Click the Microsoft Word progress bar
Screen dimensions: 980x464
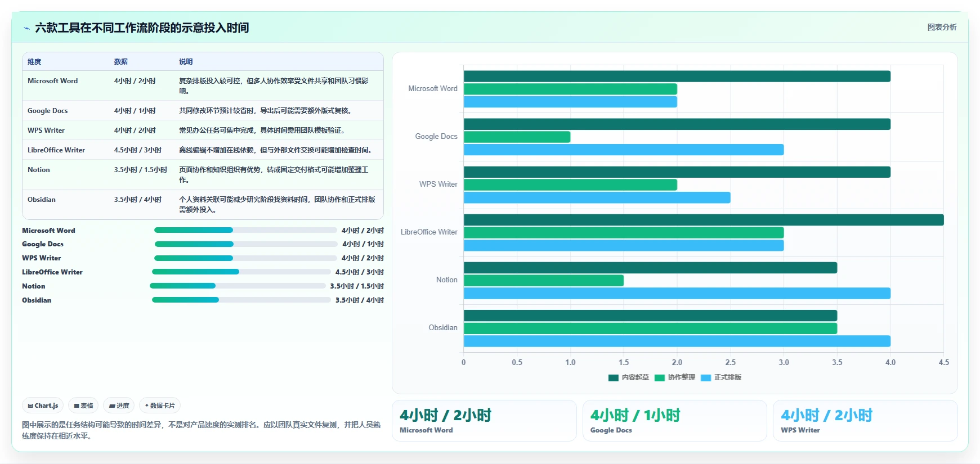coord(245,230)
